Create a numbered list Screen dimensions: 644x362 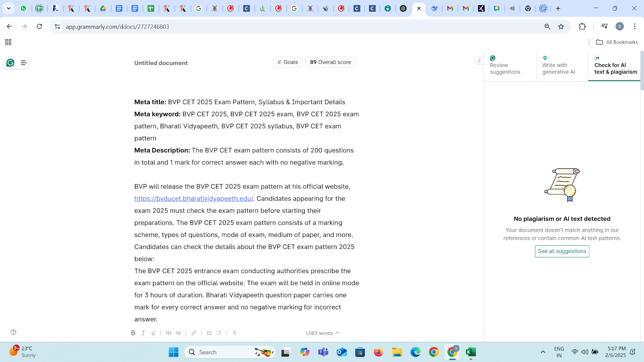[209, 333]
